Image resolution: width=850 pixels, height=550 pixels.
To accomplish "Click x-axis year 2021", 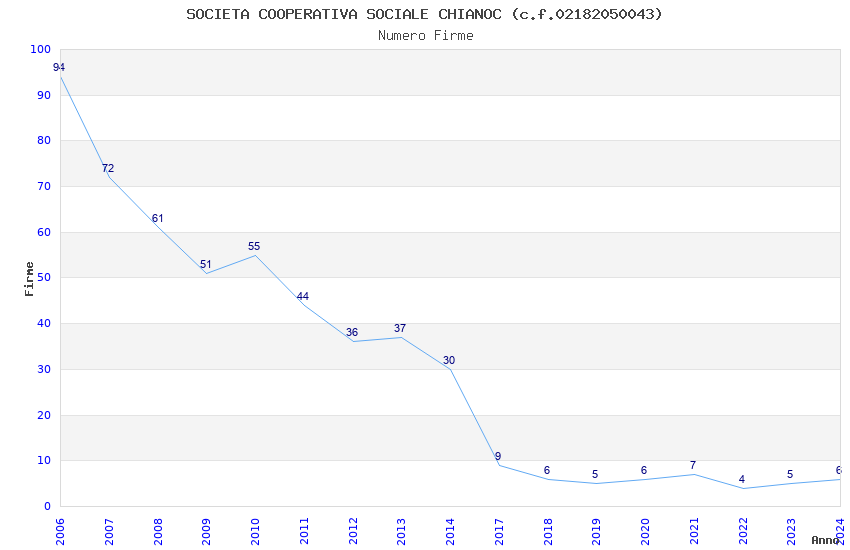I will coord(694,532).
